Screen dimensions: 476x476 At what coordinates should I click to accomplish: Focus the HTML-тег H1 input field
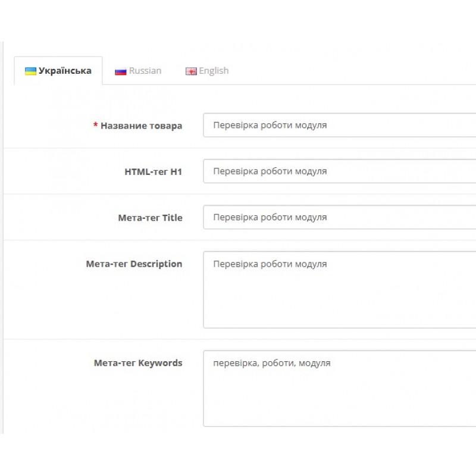click(339, 171)
